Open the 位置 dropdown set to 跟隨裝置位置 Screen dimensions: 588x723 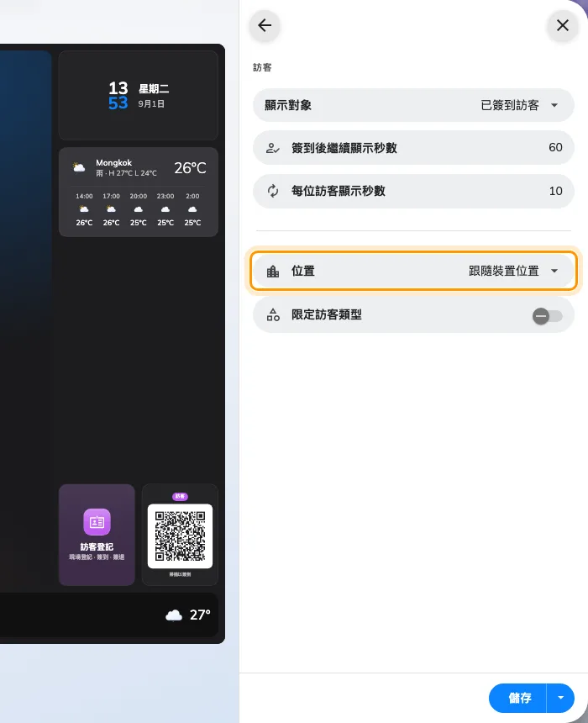tap(413, 271)
